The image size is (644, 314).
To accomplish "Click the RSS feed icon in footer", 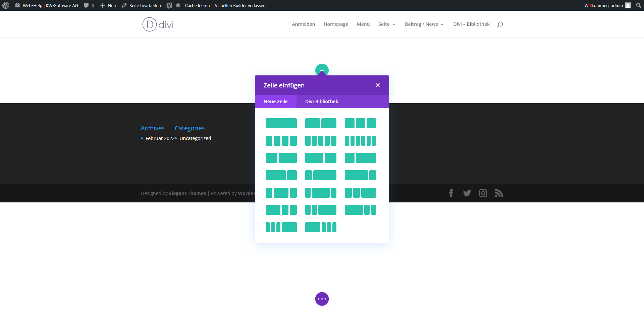I will click(x=499, y=193).
